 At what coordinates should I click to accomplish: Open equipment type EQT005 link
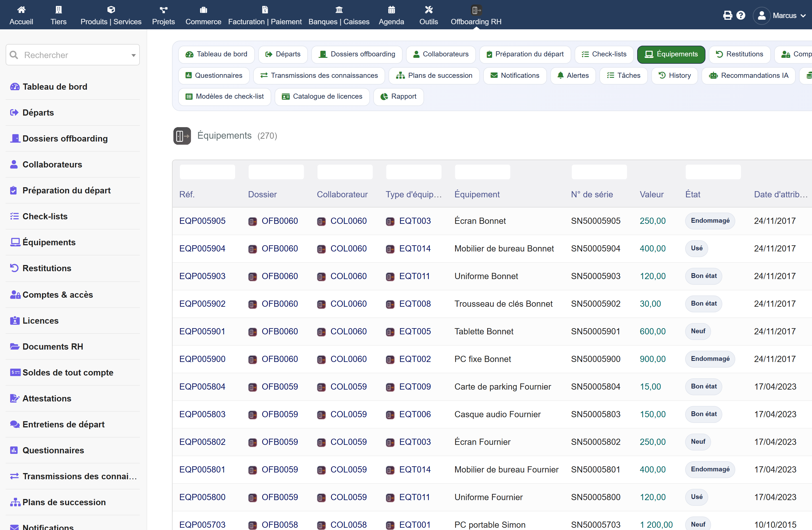point(415,332)
